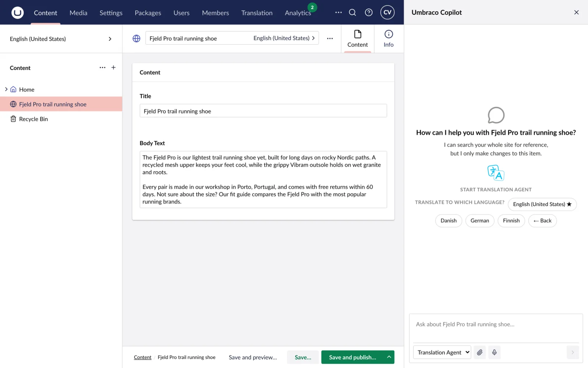Click the globe icon beside document name
This screenshot has height=368, width=588.
(x=136, y=38)
